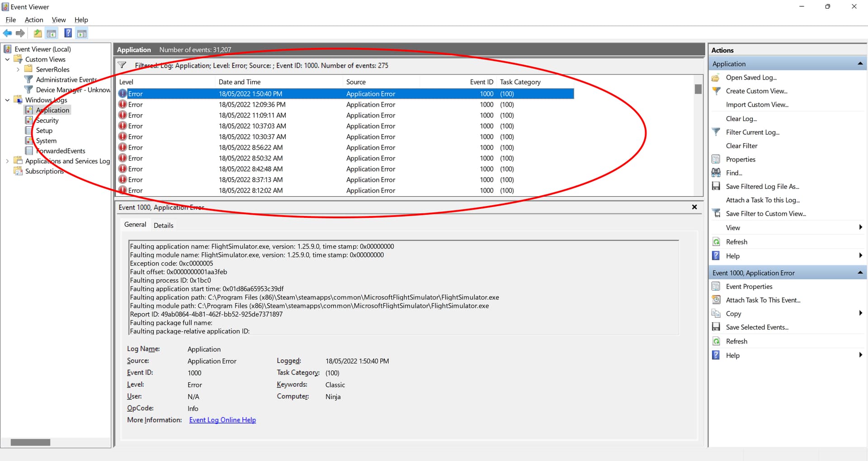868x461 pixels.
Task: Click the Attach Task To This Event icon
Action: 716,300
